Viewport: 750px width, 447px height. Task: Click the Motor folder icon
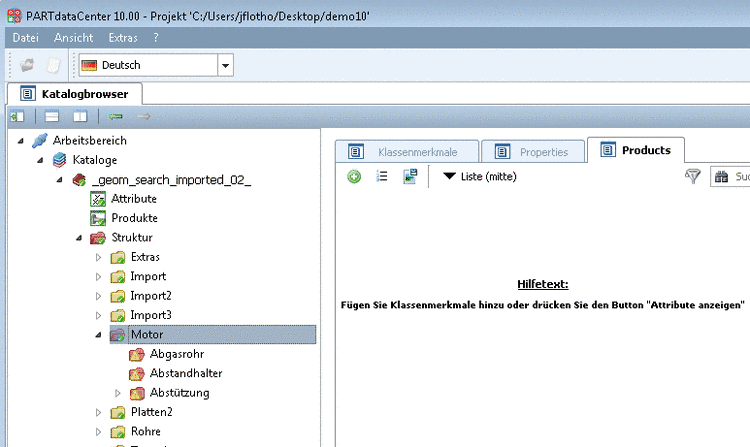[x=118, y=335]
